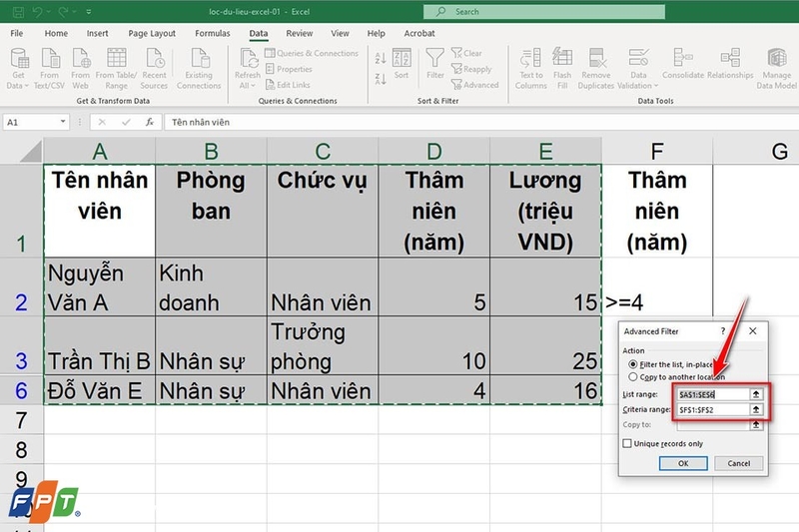Click the dialog help question mark
This screenshot has width=799, height=532.
coord(722,331)
